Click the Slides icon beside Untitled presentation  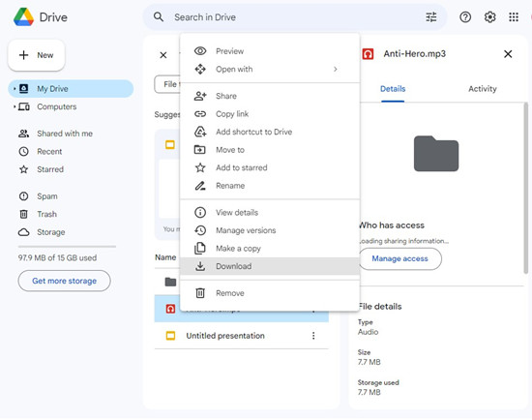pos(170,336)
